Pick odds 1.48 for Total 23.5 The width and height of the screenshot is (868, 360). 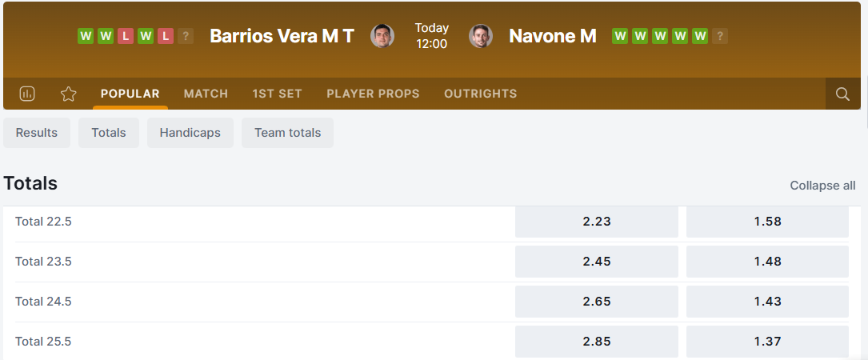[767, 262]
